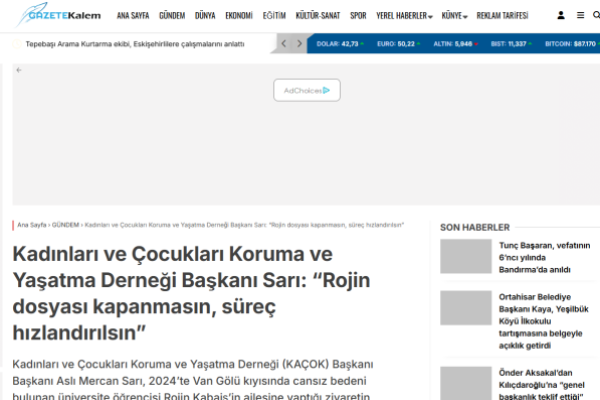Click the ad back arrow icon
This screenshot has height=400, width=600.
click(x=19, y=70)
